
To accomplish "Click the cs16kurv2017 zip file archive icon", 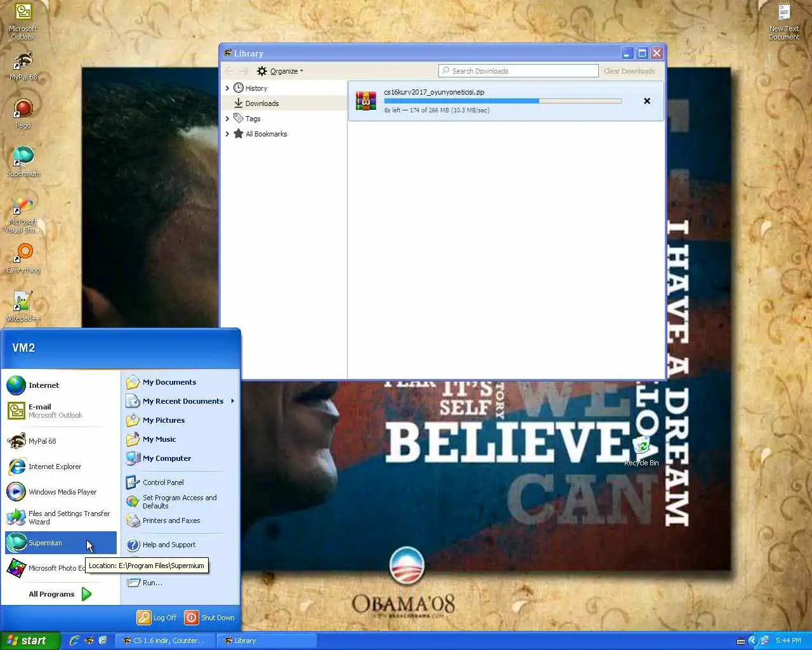I will (x=366, y=101).
